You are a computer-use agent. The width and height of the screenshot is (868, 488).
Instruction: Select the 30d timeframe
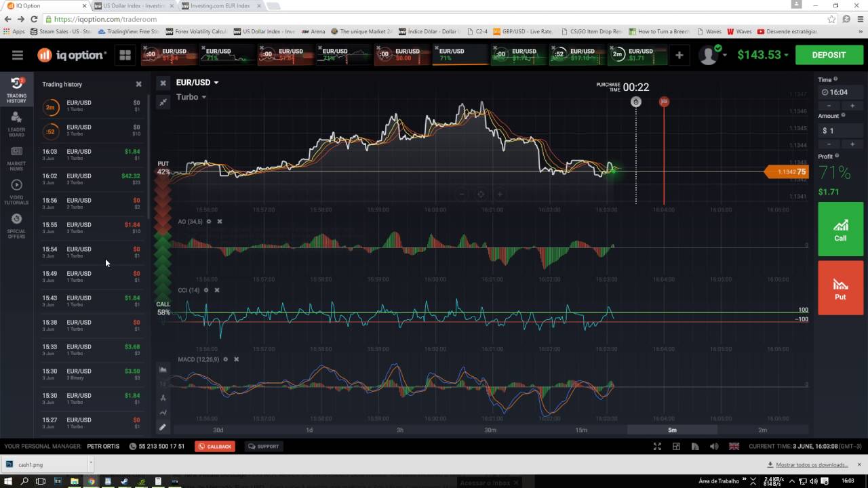218,430
